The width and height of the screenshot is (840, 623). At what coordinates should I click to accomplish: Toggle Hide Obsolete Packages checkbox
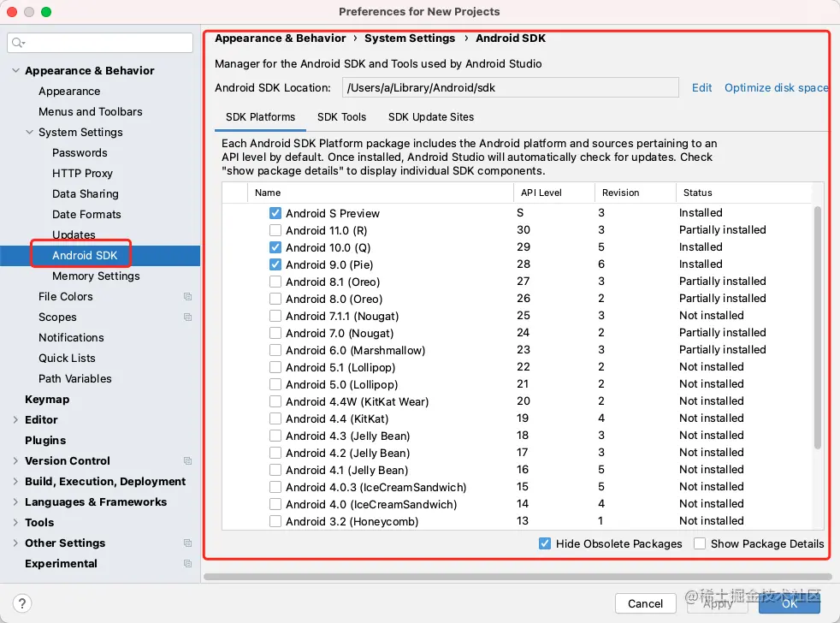(x=545, y=543)
